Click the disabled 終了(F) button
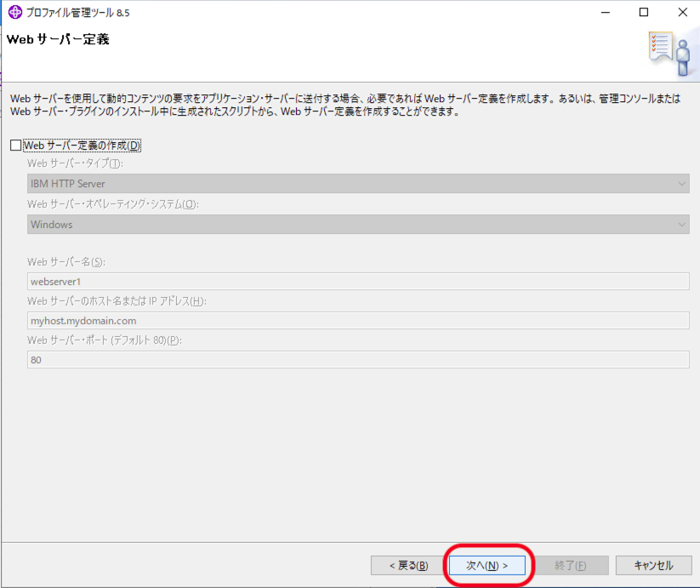This screenshot has width=700, height=588. tap(571, 566)
